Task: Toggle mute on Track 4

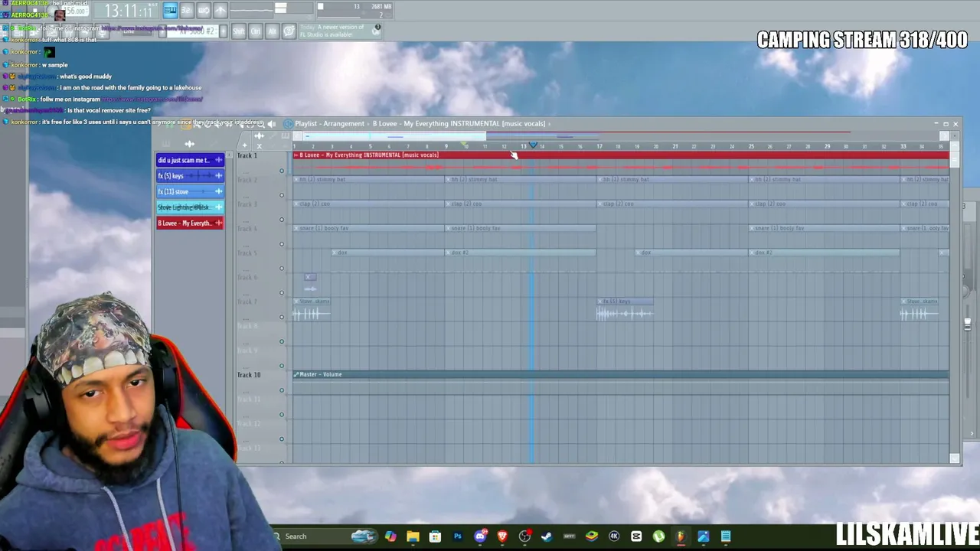Action: (x=282, y=244)
